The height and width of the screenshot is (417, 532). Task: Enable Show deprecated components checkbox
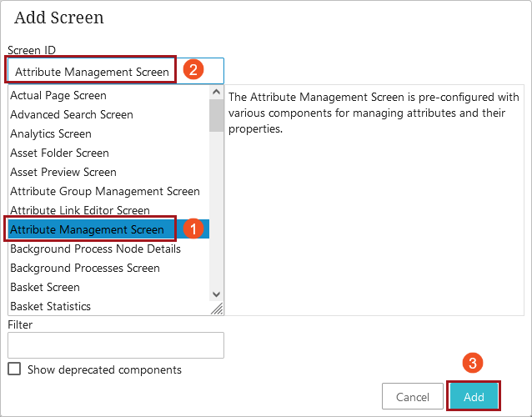click(14, 369)
